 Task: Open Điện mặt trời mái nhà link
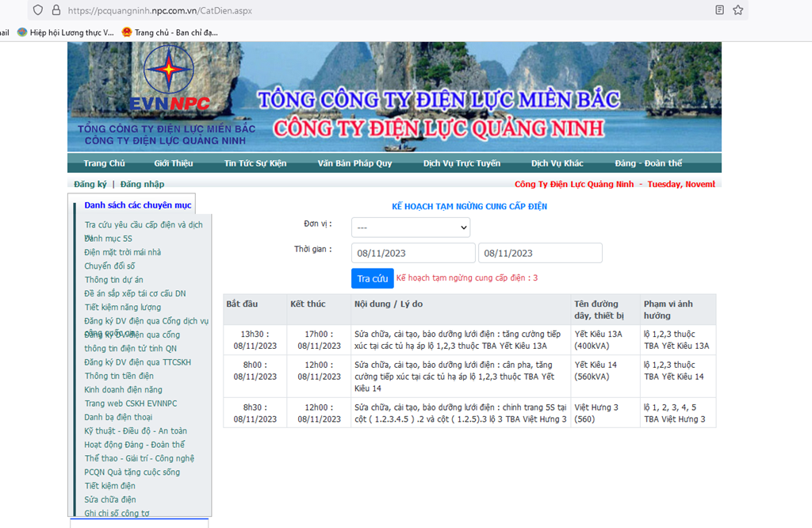(123, 252)
